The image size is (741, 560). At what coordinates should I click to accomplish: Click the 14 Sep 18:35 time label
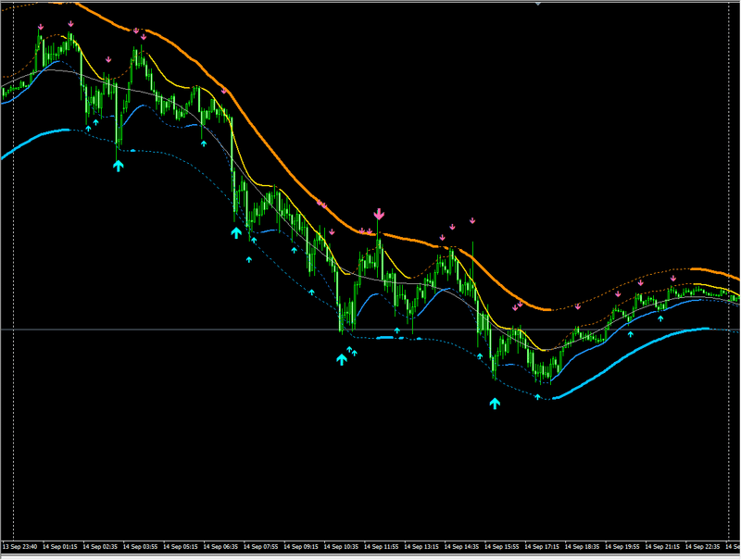tap(583, 547)
